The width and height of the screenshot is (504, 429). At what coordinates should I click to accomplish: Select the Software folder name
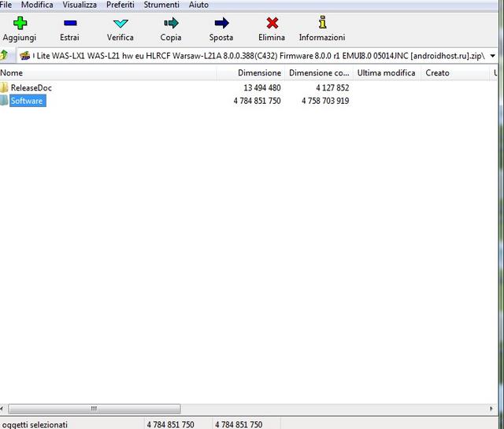pyautogui.click(x=27, y=101)
